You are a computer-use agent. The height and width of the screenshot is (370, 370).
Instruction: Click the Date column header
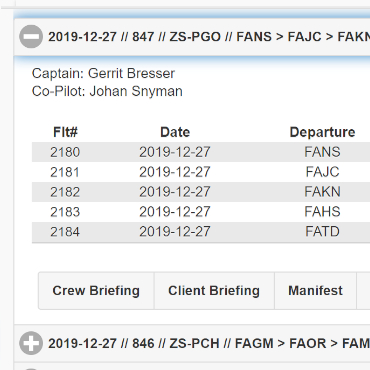(175, 132)
